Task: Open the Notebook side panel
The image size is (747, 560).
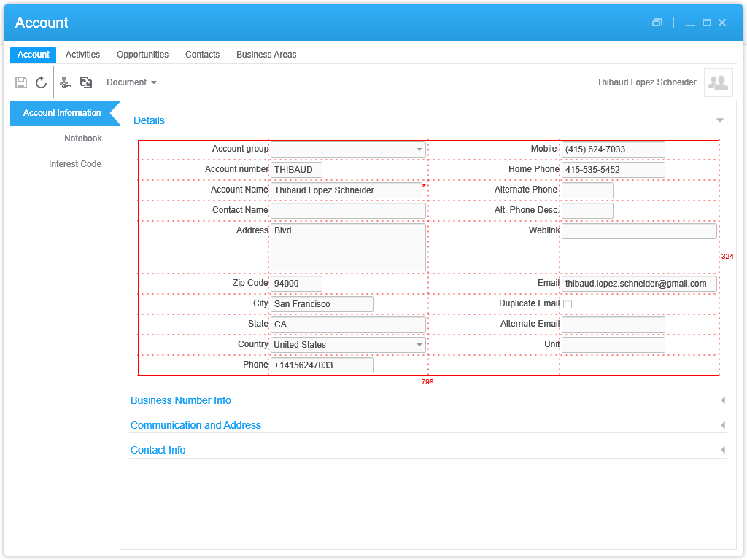Action: (82, 139)
